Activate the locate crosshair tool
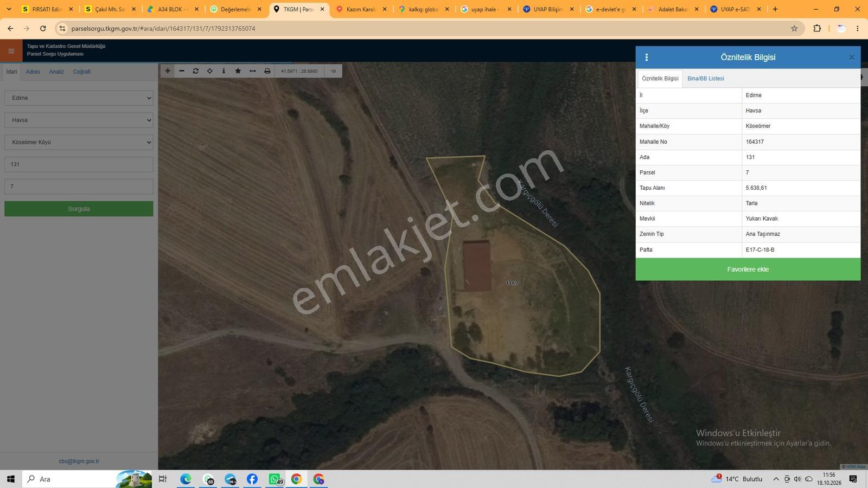The image size is (868, 488). click(210, 71)
